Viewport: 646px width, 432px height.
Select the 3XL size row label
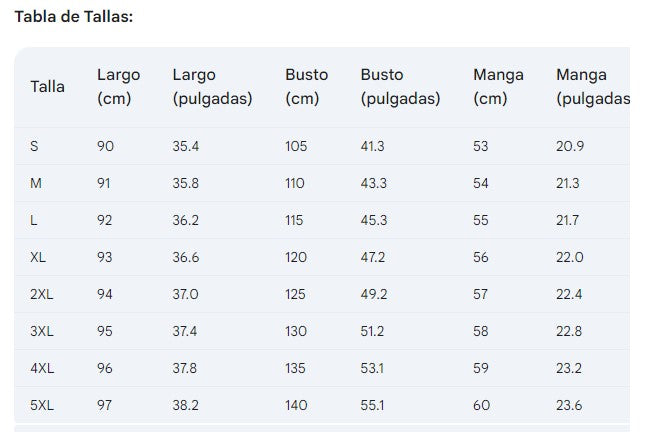click(x=42, y=331)
